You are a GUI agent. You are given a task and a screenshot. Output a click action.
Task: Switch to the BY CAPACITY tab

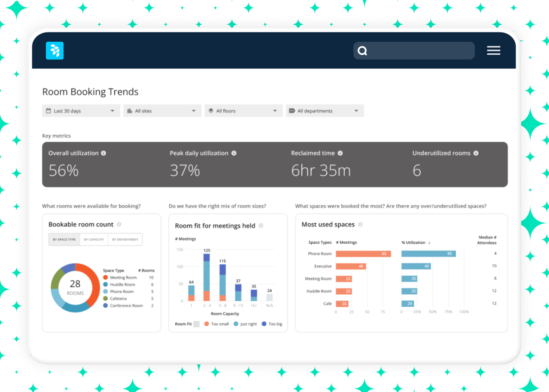point(94,240)
